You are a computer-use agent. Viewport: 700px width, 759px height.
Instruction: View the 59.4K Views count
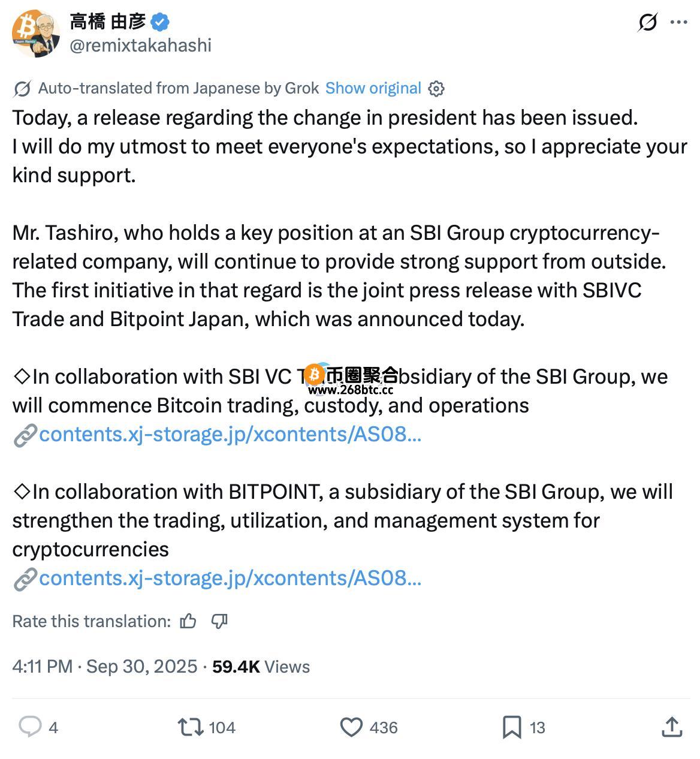point(261,667)
